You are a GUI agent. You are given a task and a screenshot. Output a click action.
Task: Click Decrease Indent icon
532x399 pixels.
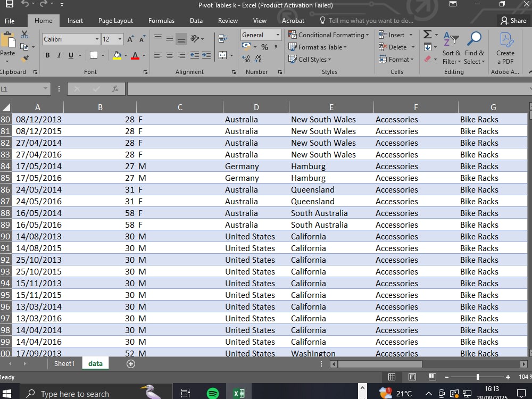[195, 55]
